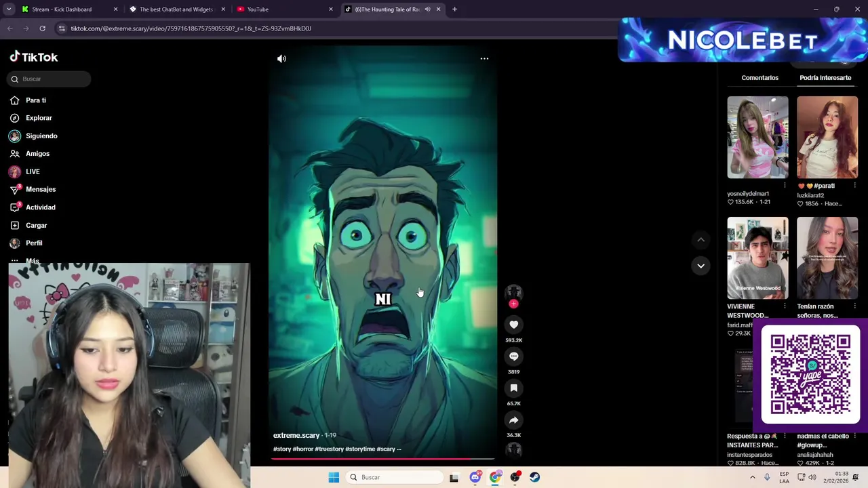Switch to the Comentarios tab
The width and height of the screenshot is (868, 488).
pyautogui.click(x=759, y=78)
